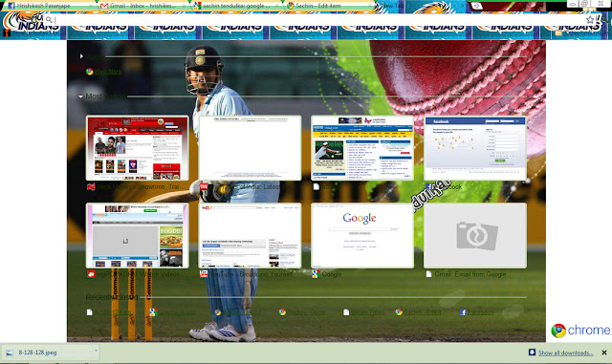
Task: Click the omnibox address field
Action: coord(318,19)
